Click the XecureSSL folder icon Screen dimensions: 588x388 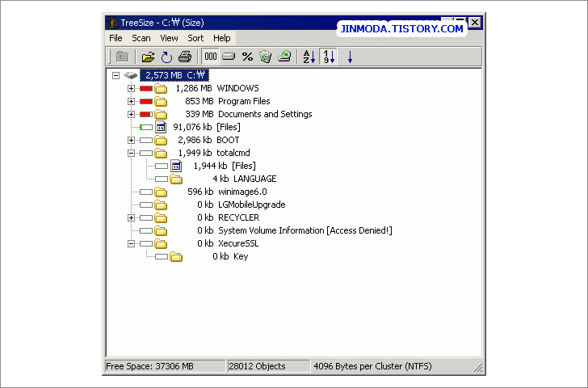click(x=161, y=244)
